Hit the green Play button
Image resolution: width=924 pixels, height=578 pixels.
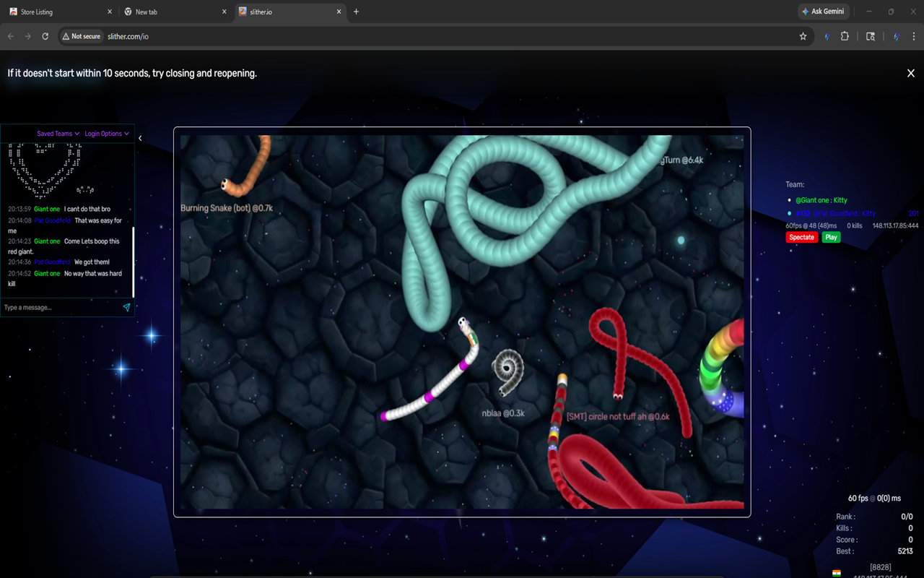(x=831, y=237)
